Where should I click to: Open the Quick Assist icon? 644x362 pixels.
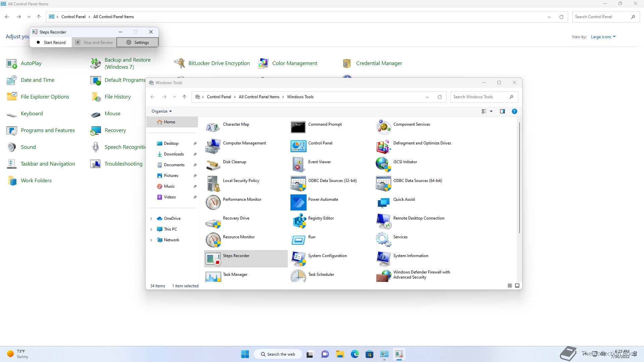383,202
